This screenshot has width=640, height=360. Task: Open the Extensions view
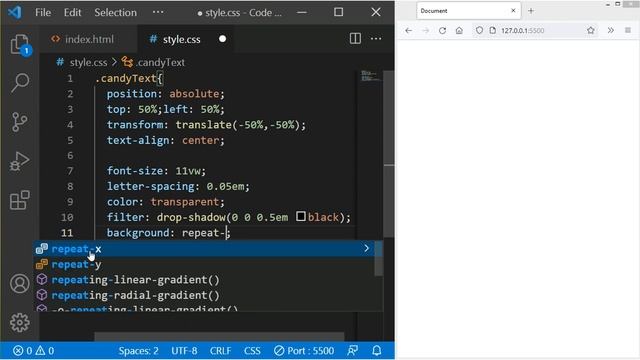pyautogui.click(x=20, y=200)
